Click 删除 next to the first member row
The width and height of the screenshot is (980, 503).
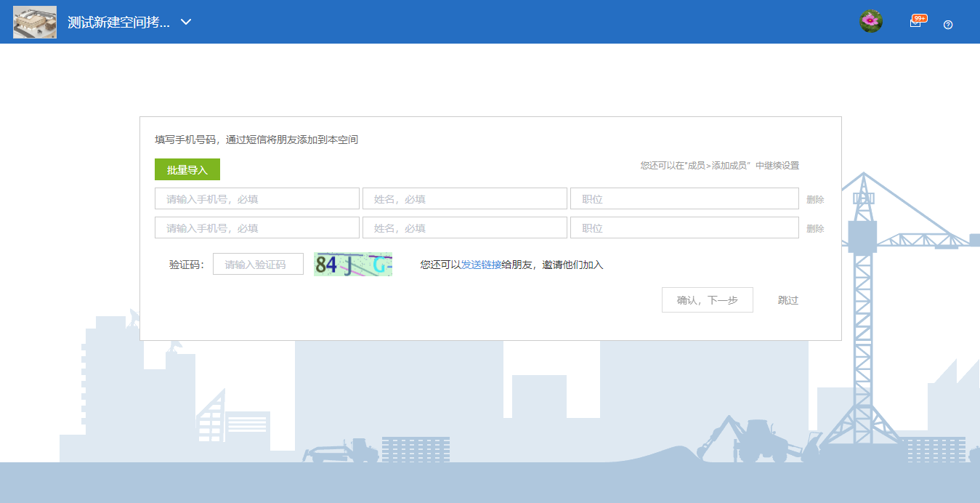click(x=814, y=198)
